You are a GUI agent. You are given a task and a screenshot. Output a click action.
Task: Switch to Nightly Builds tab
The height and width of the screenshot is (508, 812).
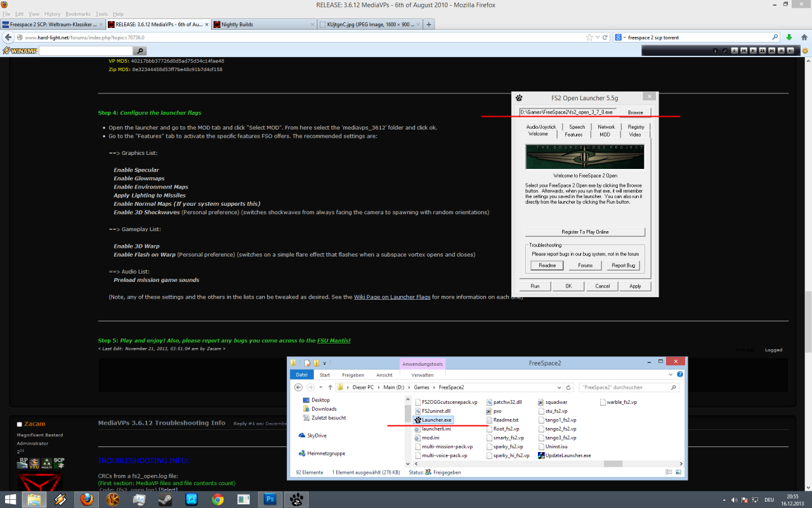click(263, 25)
